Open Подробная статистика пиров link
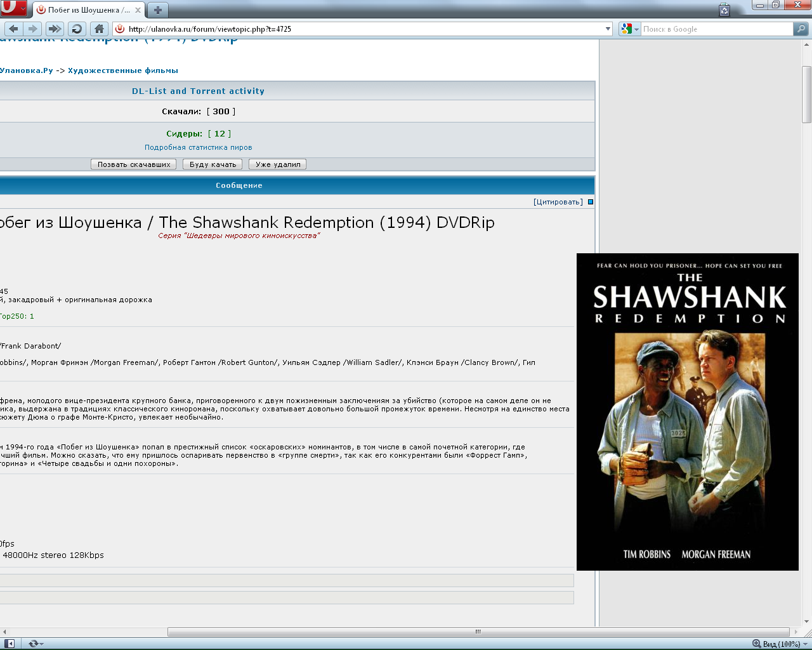Screen dimensions: 812x650 [199, 147]
